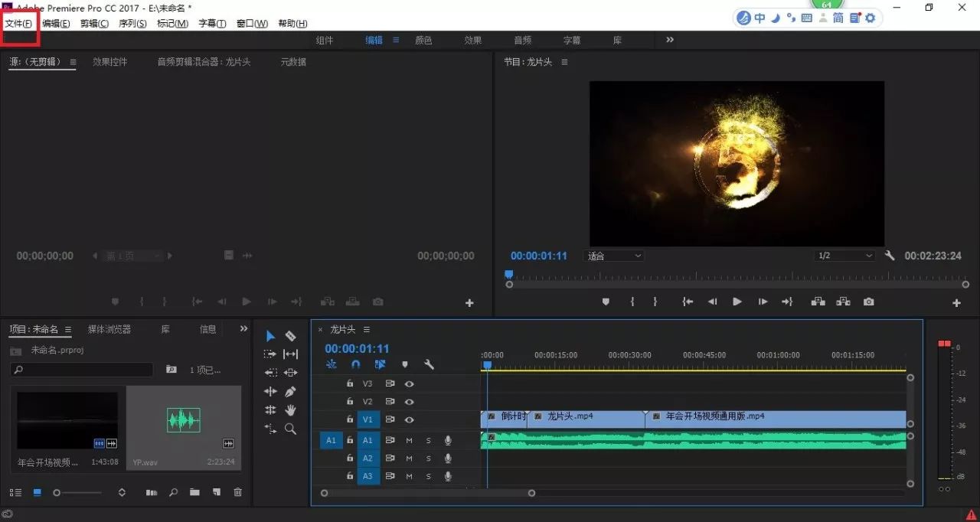Open the Source panel menu
The height and width of the screenshot is (522, 980).
point(73,62)
